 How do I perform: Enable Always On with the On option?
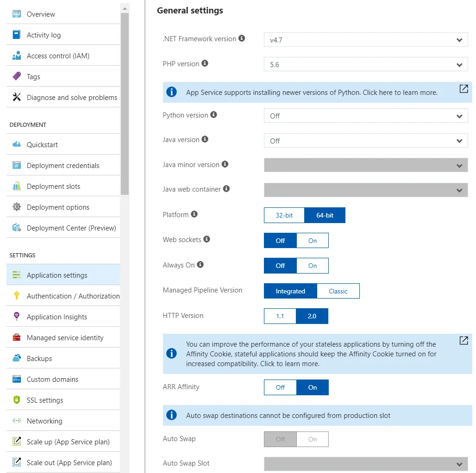(x=313, y=266)
